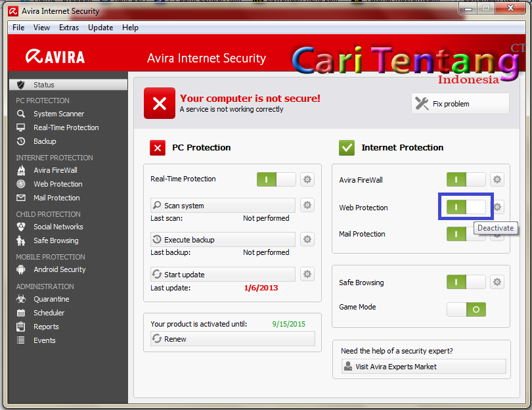
Task: Click the Mail Protection envelope icon in sidebar
Action: tap(21, 198)
